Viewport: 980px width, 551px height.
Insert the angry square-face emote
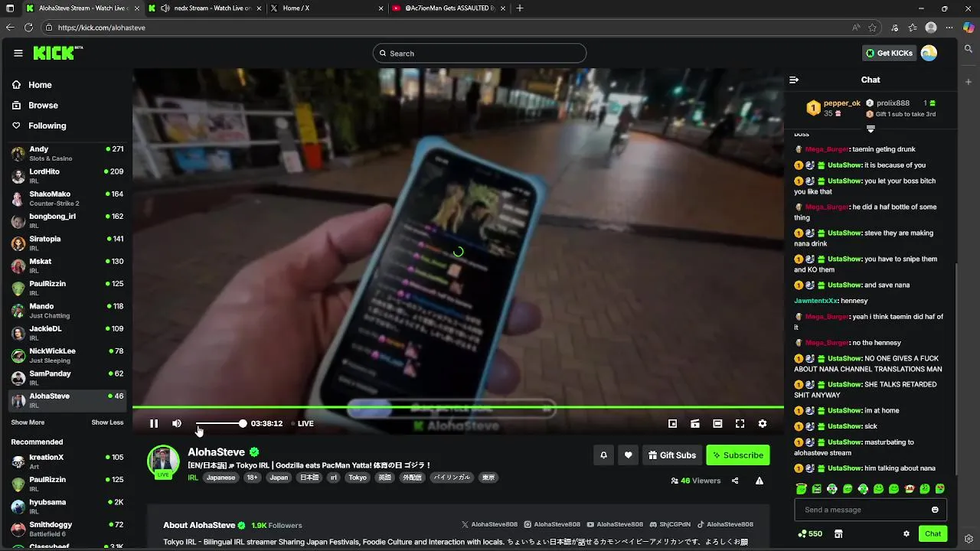[817, 488]
